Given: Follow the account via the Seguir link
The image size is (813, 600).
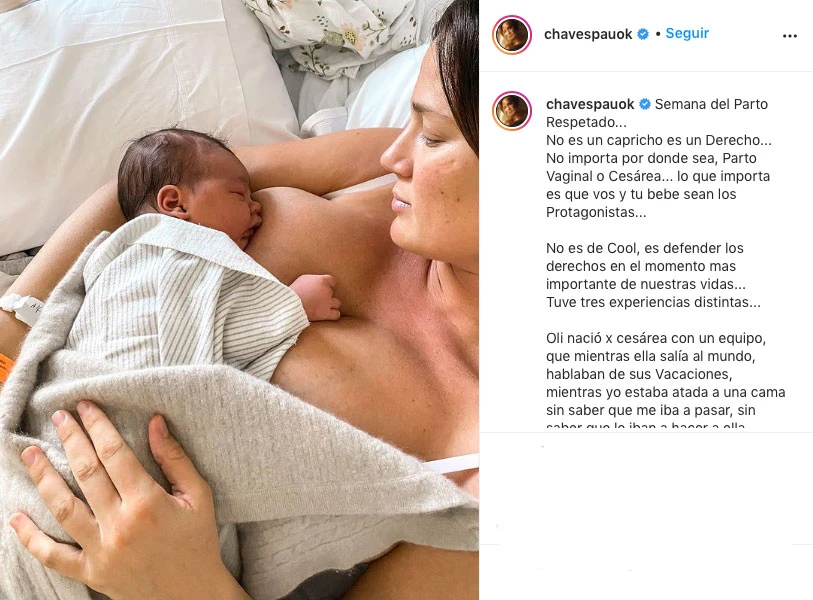Looking at the screenshot, I should coord(687,33).
